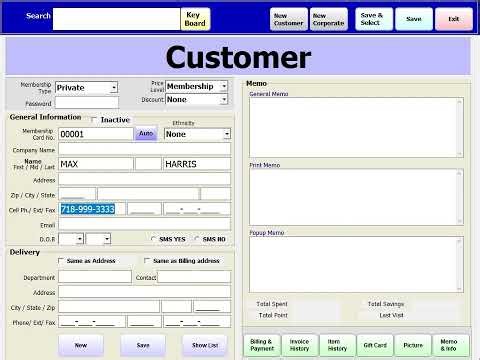Click the top Save button

point(414,19)
